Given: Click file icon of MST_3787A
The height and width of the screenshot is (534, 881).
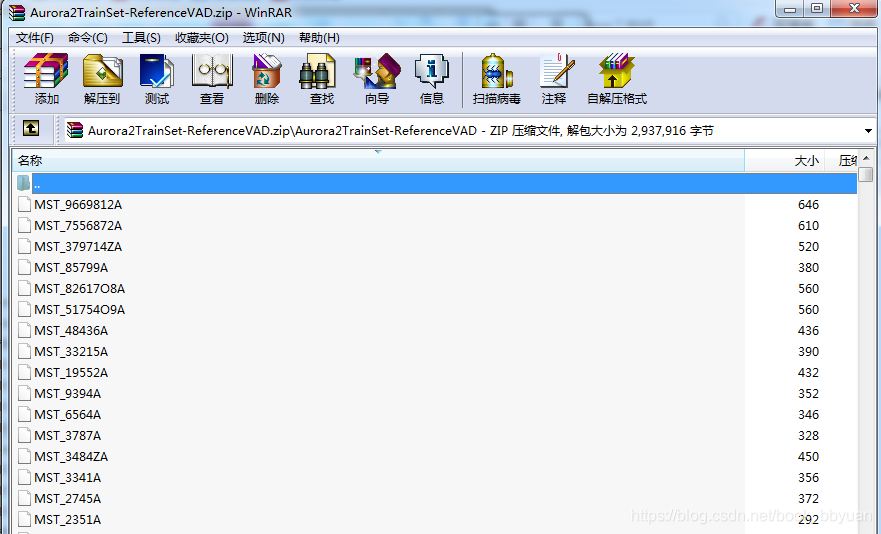Looking at the screenshot, I should pyautogui.click(x=24, y=436).
